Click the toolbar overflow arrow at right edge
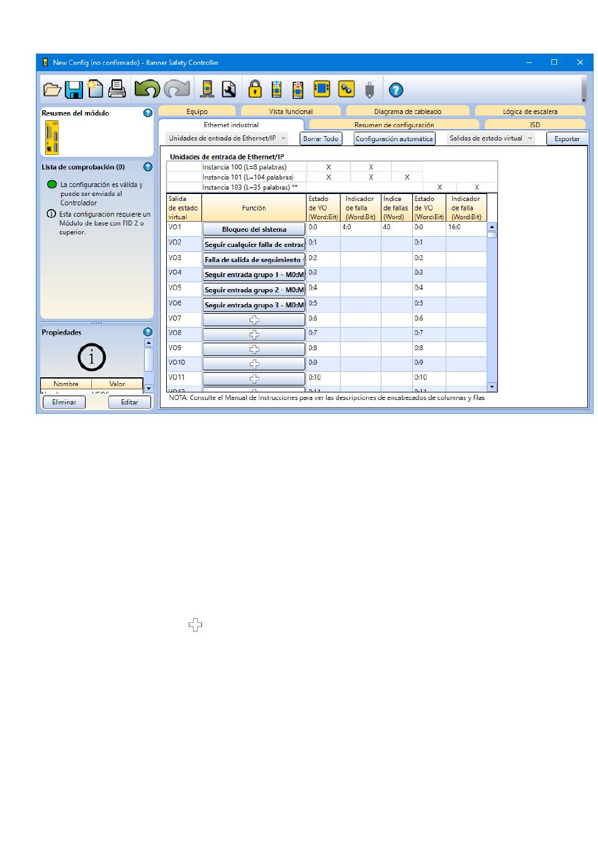Screen dimensions: 598x868 click(x=584, y=100)
